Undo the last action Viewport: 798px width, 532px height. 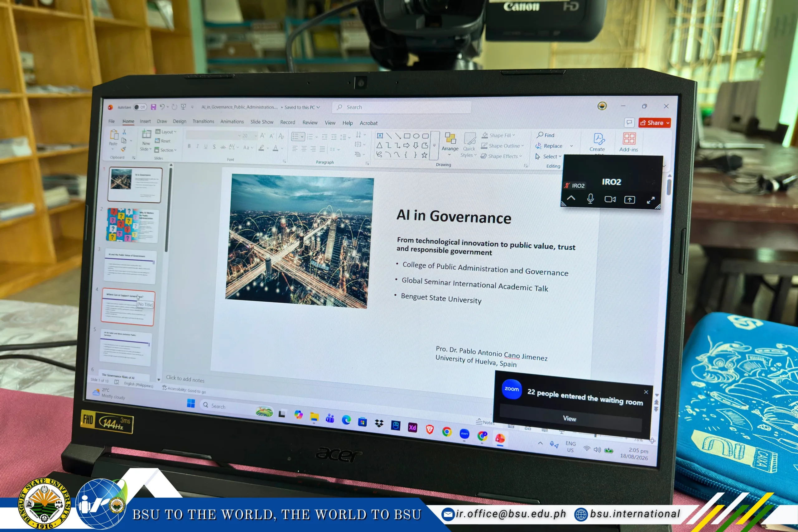pyautogui.click(x=162, y=107)
